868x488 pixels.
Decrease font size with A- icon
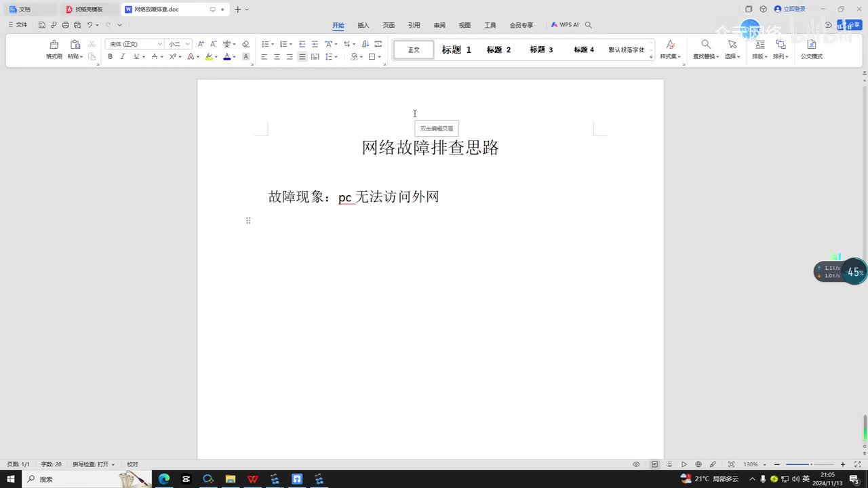click(214, 44)
